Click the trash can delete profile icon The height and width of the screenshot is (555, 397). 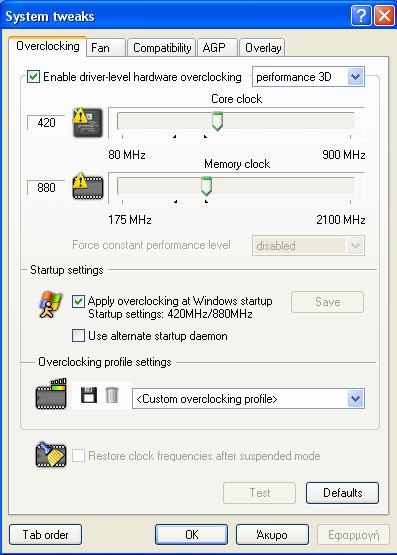click(x=112, y=395)
